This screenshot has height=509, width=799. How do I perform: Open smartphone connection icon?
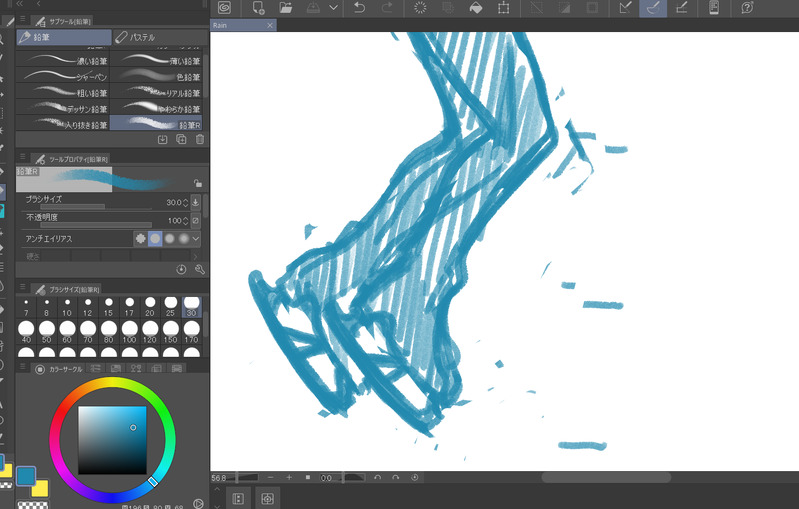[714, 8]
